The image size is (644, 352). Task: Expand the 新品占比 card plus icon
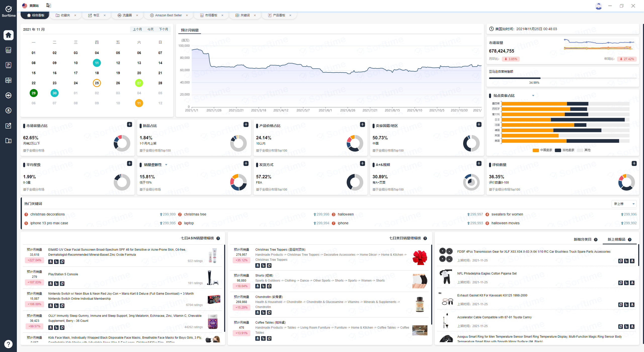246,124
